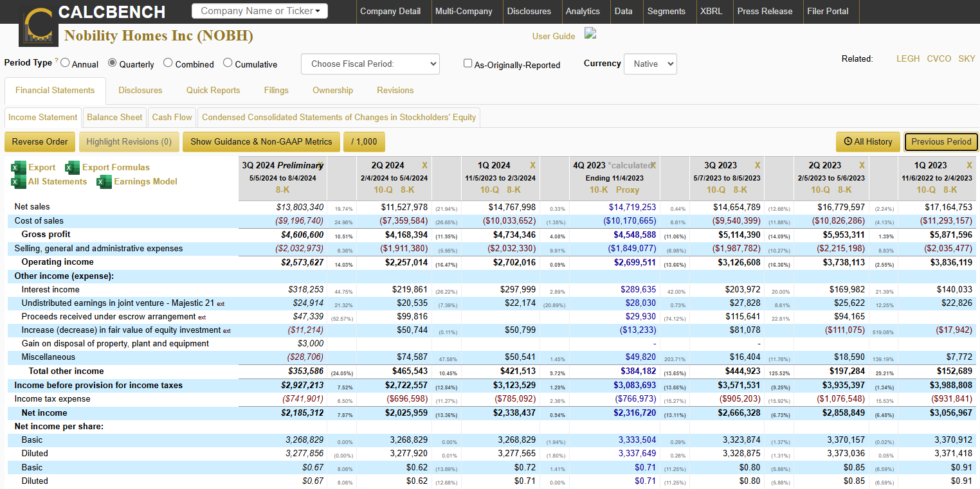The height and width of the screenshot is (489, 980).
Task: Open the Disclosures tab below Period Type
Action: coord(140,91)
